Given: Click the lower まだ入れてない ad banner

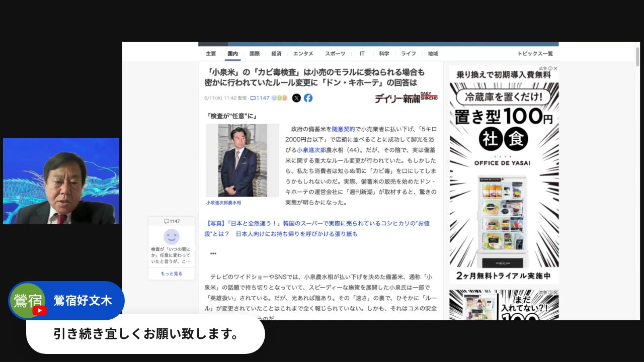Looking at the screenshot, I should (x=504, y=305).
